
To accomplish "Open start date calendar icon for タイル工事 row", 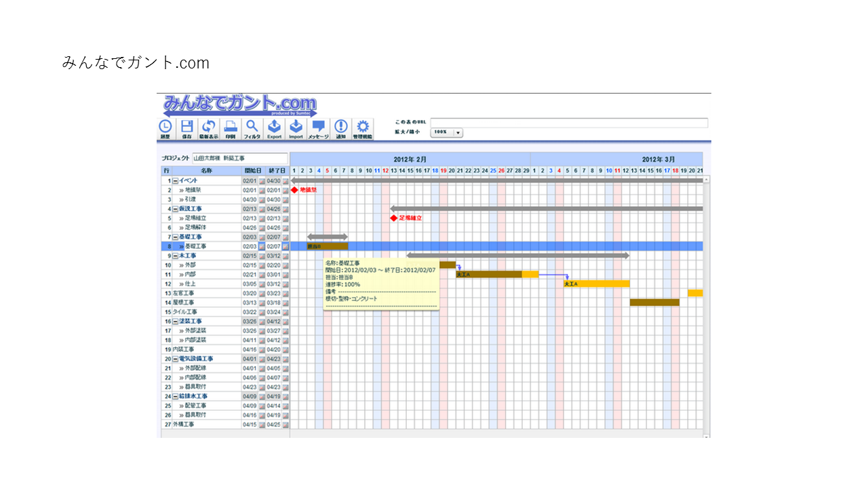I will point(262,312).
